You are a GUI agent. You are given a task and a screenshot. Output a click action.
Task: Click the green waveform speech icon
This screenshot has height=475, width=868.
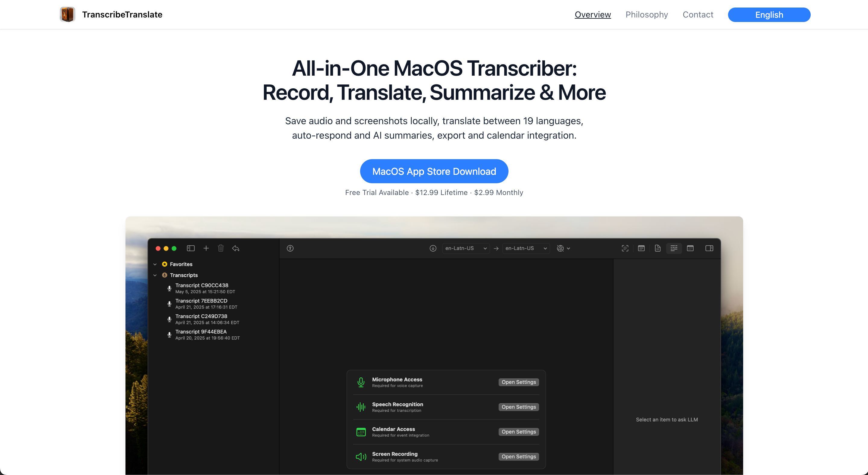click(x=361, y=407)
